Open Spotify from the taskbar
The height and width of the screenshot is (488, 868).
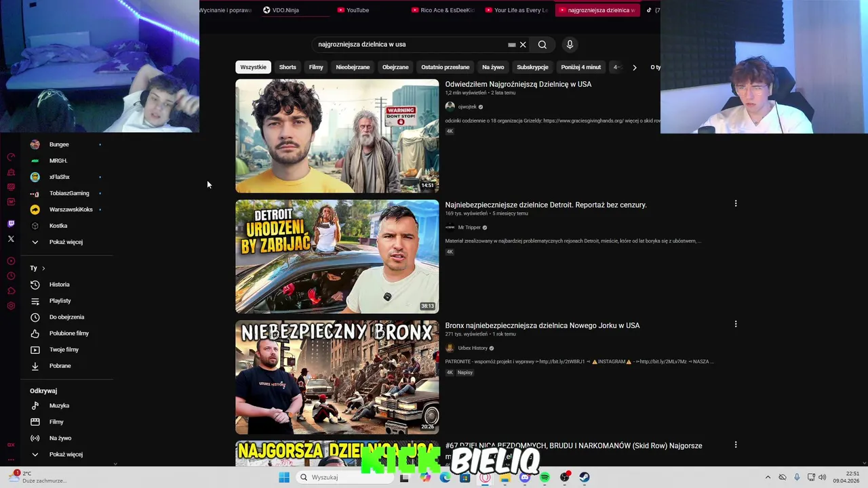[545, 477]
